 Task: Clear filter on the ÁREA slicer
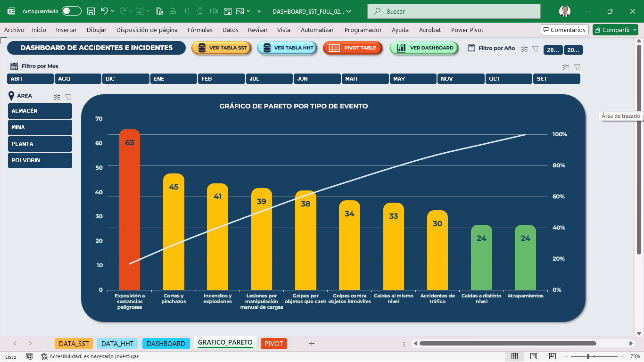pyautogui.click(x=68, y=97)
